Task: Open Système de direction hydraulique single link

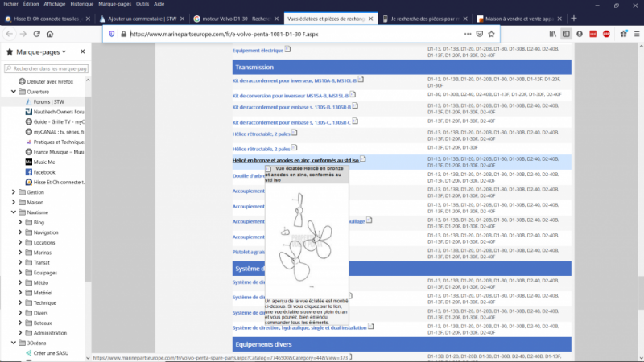Action: 299,328
